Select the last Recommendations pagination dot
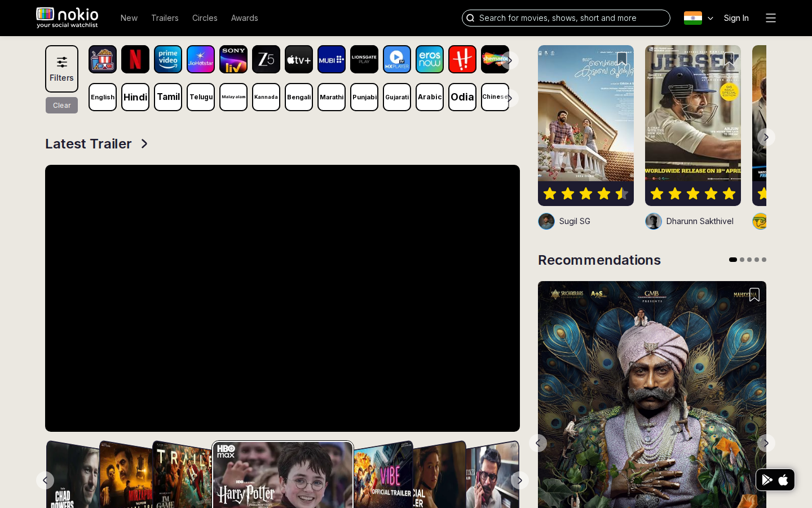This screenshot has width=812, height=508. pos(764,260)
